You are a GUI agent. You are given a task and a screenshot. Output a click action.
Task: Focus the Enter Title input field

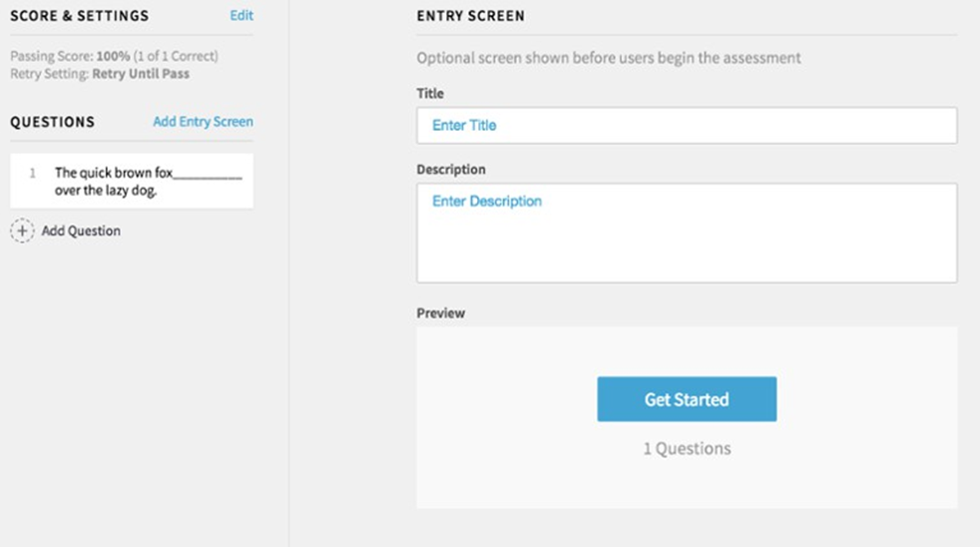click(687, 126)
